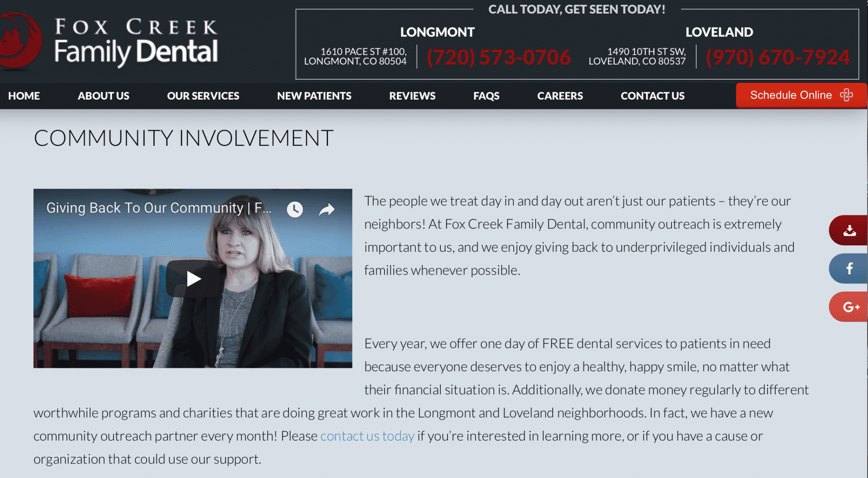Image resolution: width=868 pixels, height=478 pixels.
Task: Go to the Home menu item
Action: (x=24, y=96)
